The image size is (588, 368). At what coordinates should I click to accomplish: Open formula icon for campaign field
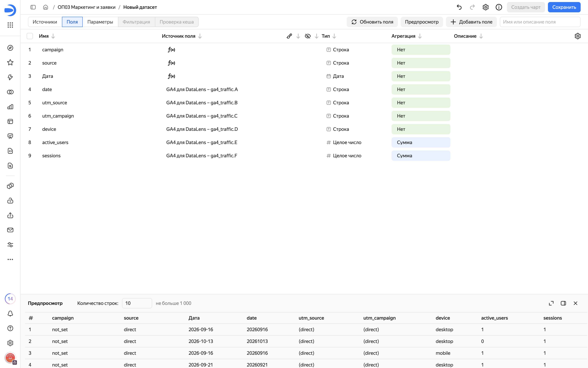click(x=171, y=50)
